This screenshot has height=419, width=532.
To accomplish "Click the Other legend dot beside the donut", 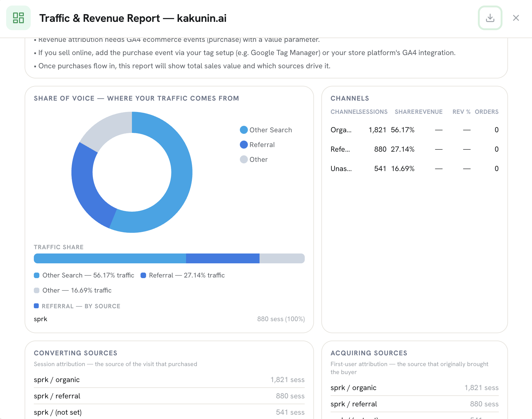I will (244, 159).
